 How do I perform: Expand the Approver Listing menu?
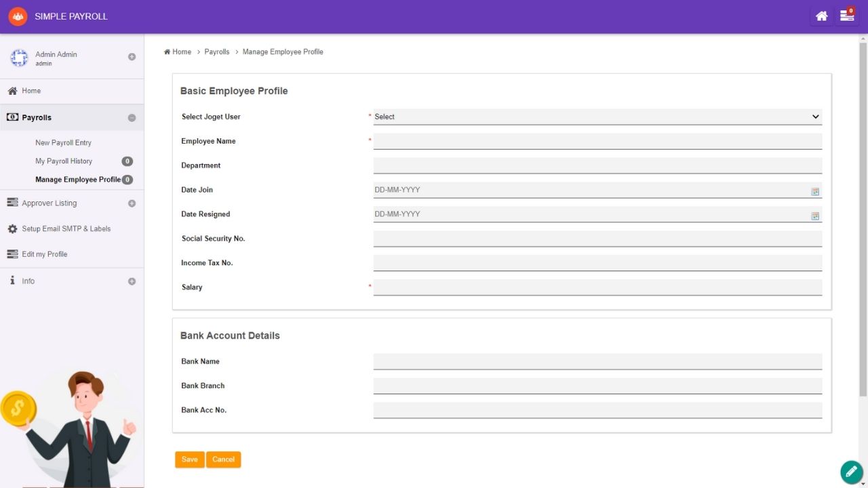click(132, 203)
